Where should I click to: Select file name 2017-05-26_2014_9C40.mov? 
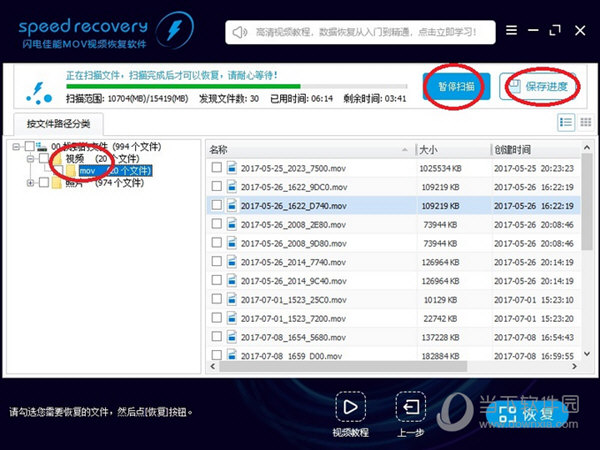coord(293,281)
